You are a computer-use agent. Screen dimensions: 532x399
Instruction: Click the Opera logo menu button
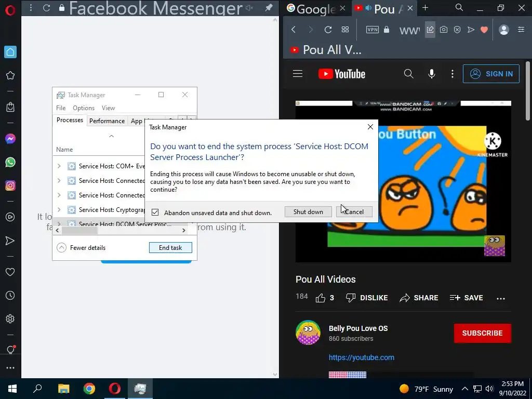click(x=10, y=10)
